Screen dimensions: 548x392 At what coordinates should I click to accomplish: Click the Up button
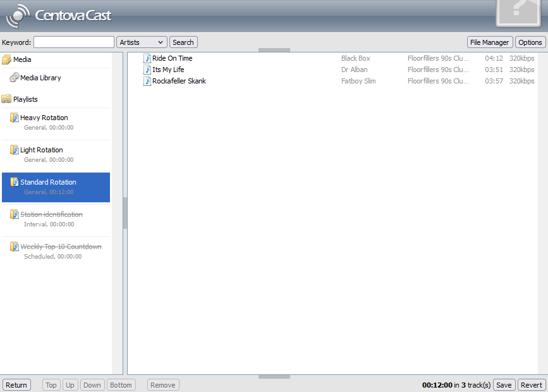[70, 385]
